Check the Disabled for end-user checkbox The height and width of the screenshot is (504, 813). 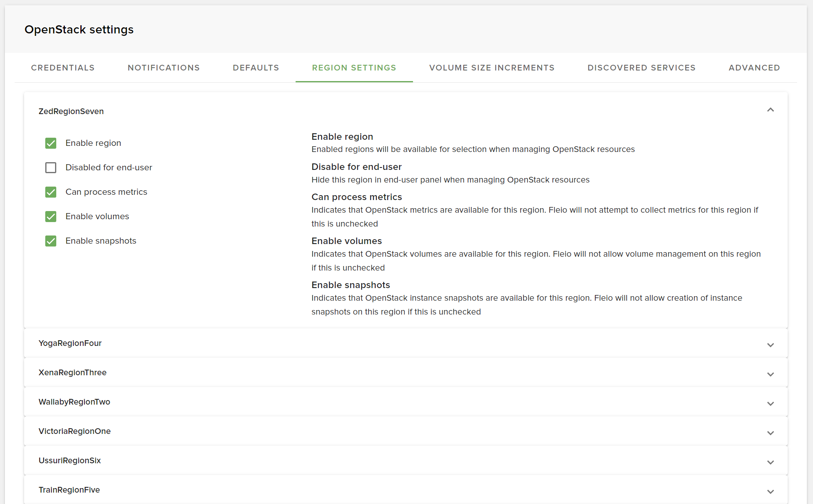51,167
